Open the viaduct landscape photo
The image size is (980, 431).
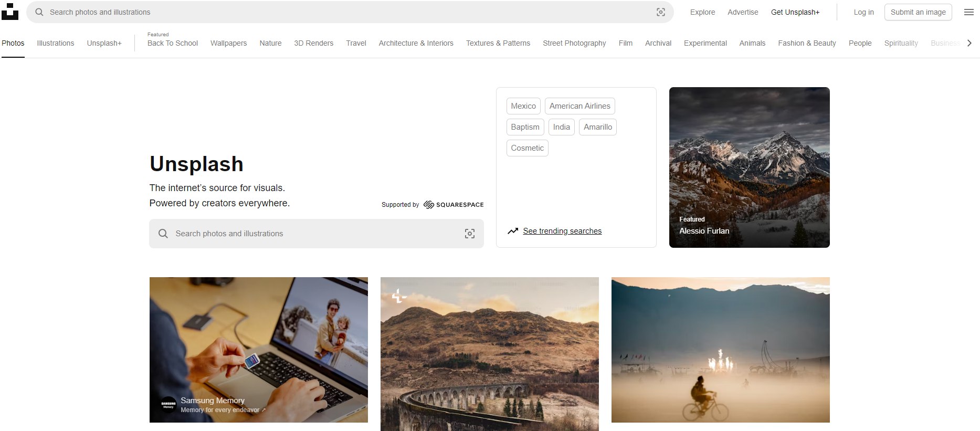click(x=490, y=354)
